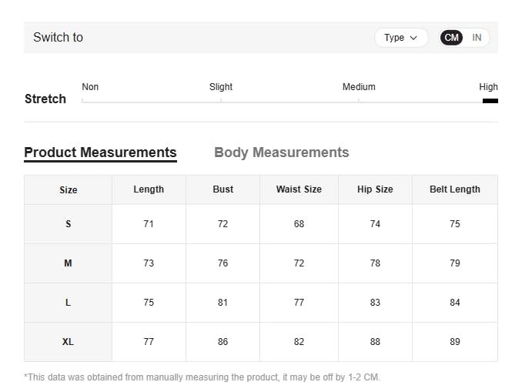This screenshot has width=532, height=392.
Task: Click the Waist Size column header
Action: tap(299, 189)
